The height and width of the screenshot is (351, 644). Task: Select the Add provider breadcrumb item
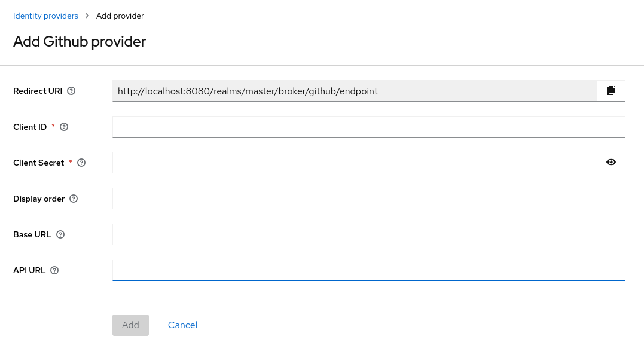pos(120,16)
